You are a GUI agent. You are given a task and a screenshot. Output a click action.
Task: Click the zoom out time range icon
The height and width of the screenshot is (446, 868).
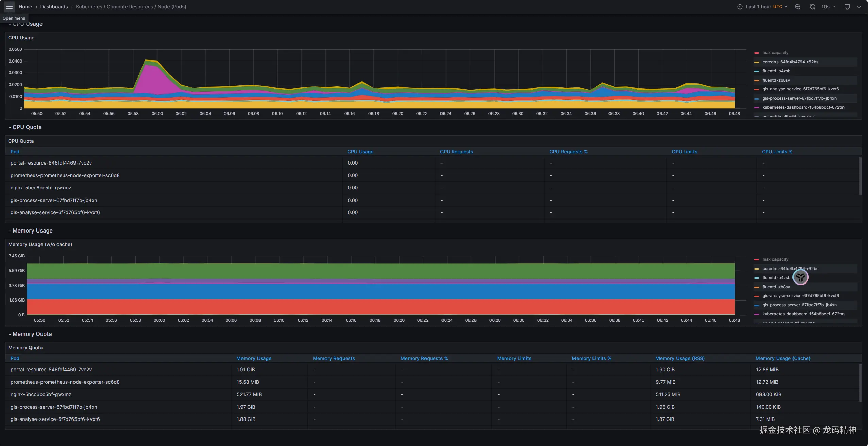(797, 7)
